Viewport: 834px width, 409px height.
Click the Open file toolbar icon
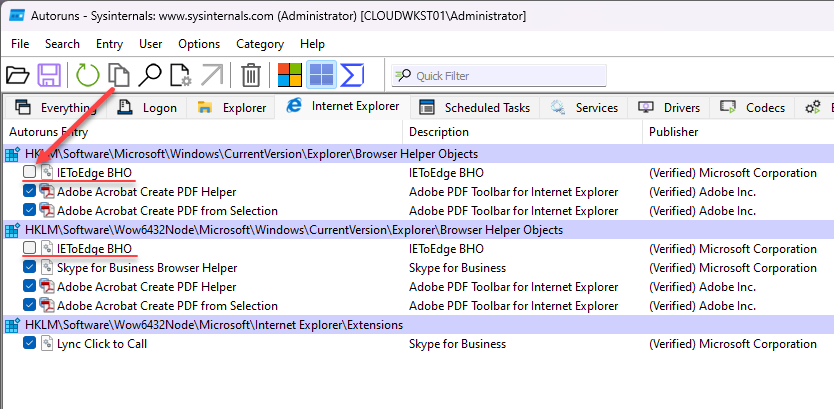pos(17,75)
